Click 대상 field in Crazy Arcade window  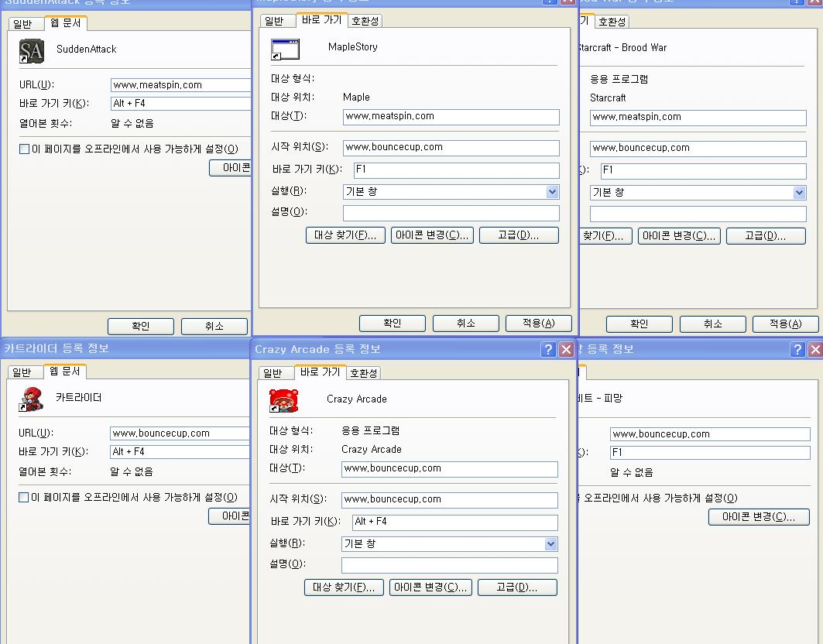click(449, 469)
